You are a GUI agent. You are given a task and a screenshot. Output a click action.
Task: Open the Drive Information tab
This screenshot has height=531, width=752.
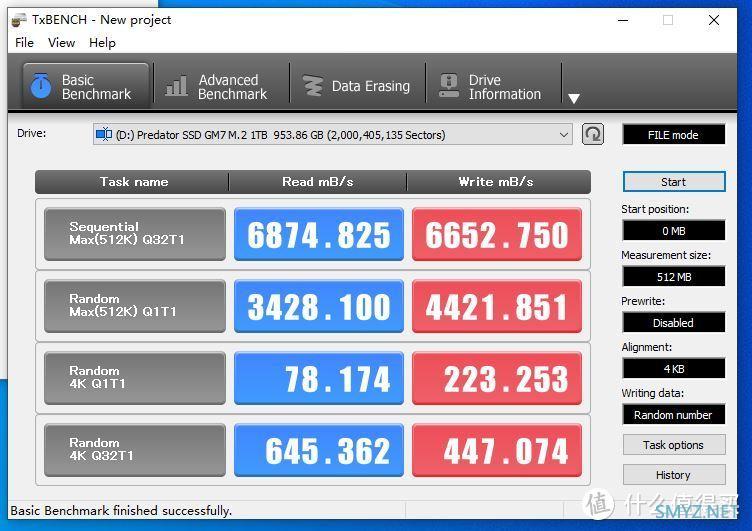[493, 86]
